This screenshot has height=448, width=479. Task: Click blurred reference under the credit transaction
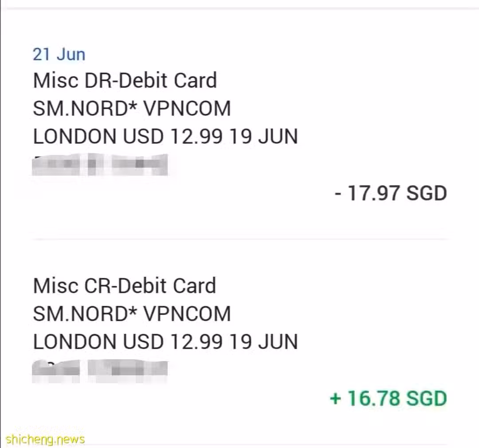pyautogui.click(x=100, y=371)
